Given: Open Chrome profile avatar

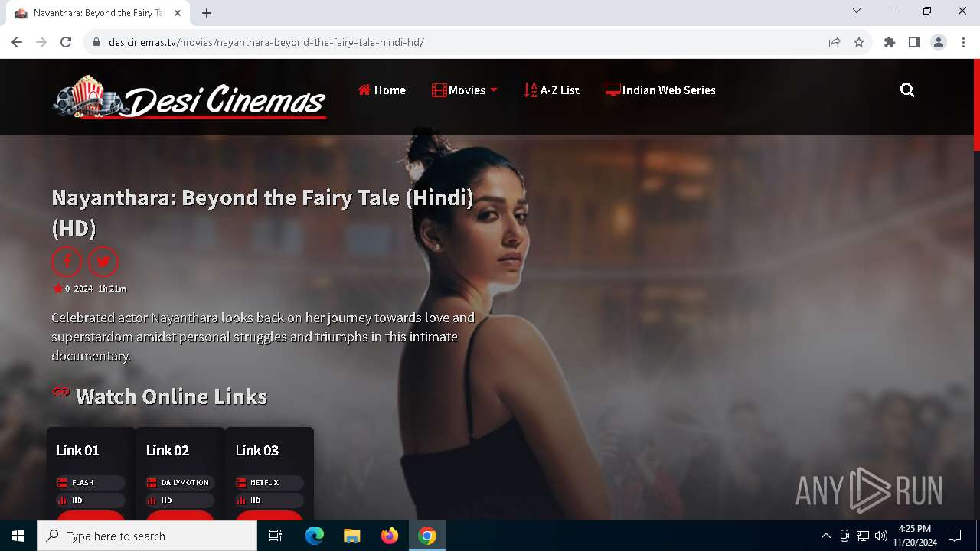Looking at the screenshot, I should point(939,42).
